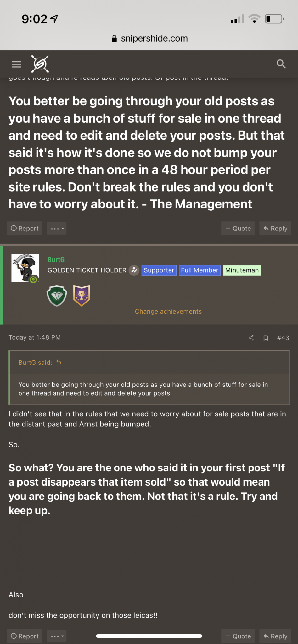298x644 pixels.
Task: Open the hamburger navigation menu
Action: 16,64
